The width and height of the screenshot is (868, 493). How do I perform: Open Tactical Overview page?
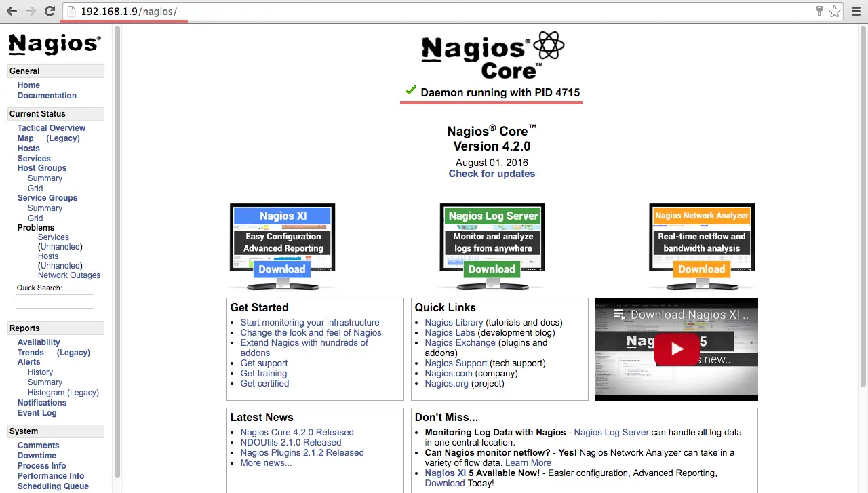click(52, 128)
